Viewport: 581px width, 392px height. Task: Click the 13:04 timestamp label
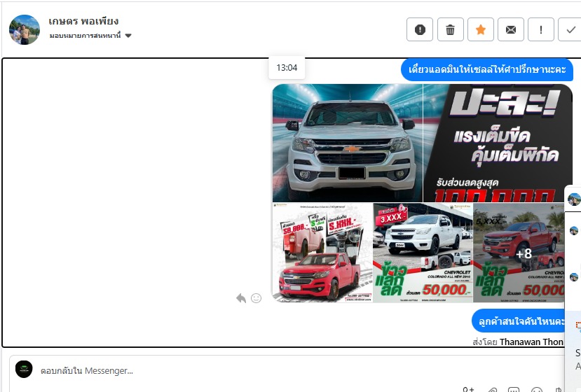pos(287,68)
